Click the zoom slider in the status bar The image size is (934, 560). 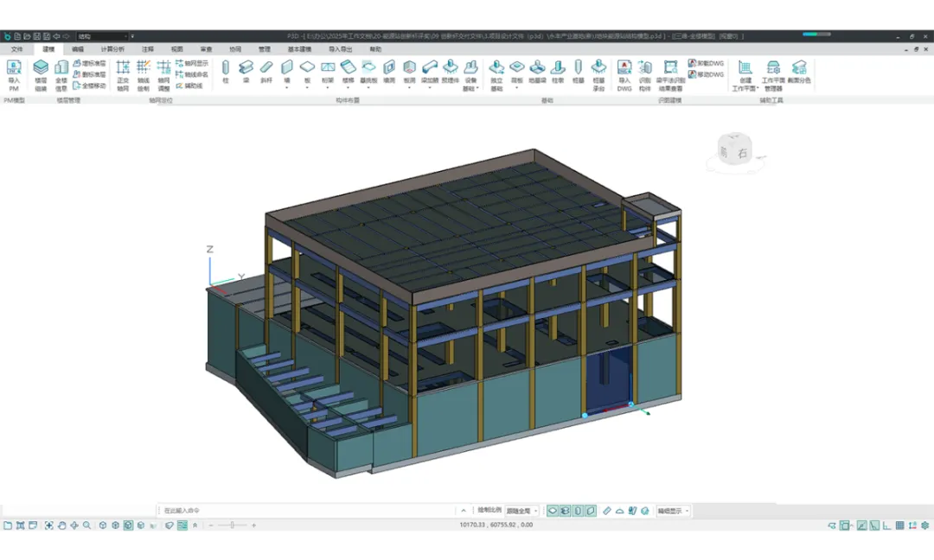(x=232, y=525)
